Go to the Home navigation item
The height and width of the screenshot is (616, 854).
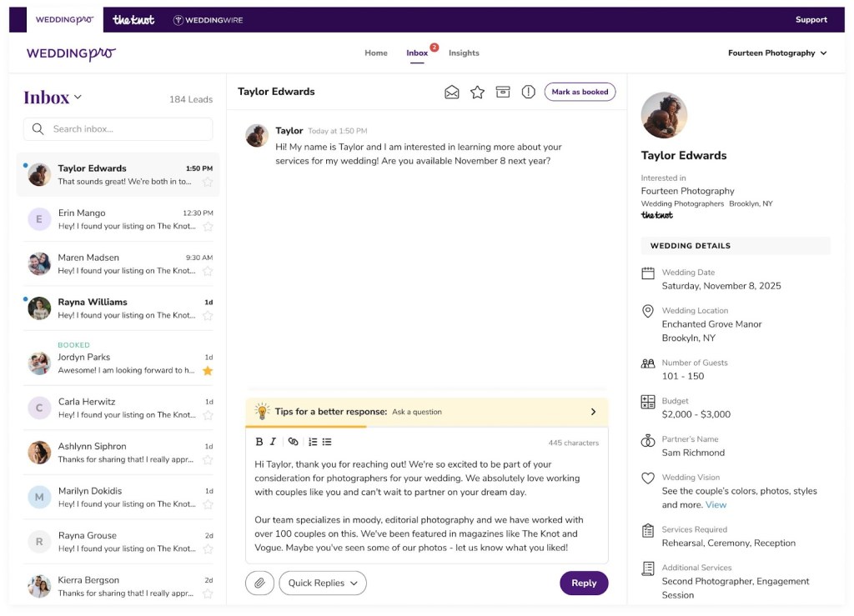(x=376, y=53)
